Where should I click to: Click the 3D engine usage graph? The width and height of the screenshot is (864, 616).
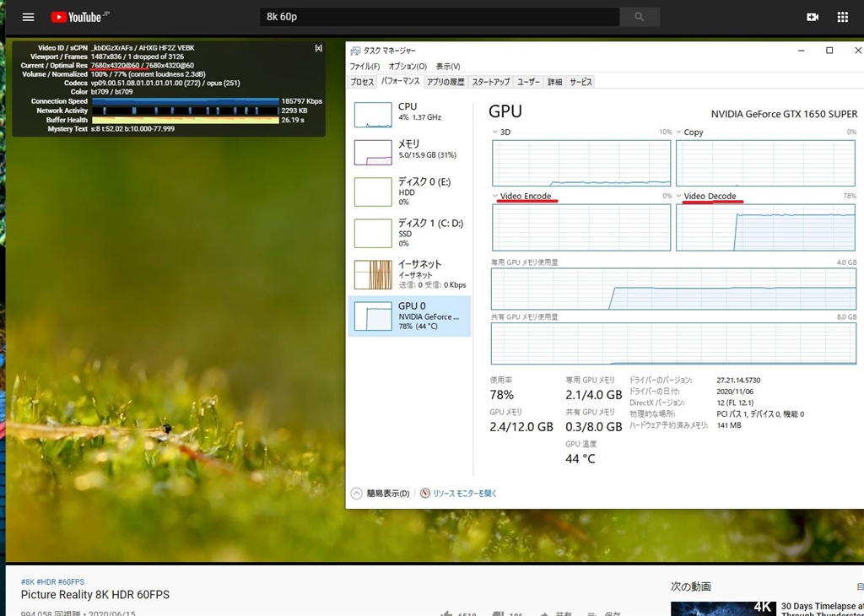pyautogui.click(x=581, y=163)
